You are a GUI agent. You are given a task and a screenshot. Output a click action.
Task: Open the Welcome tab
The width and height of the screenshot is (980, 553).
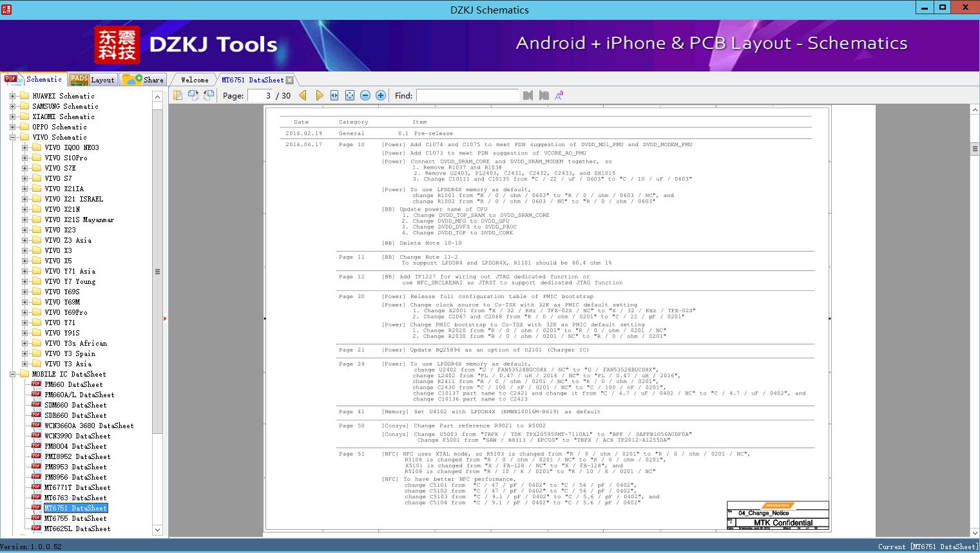[x=195, y=80]
